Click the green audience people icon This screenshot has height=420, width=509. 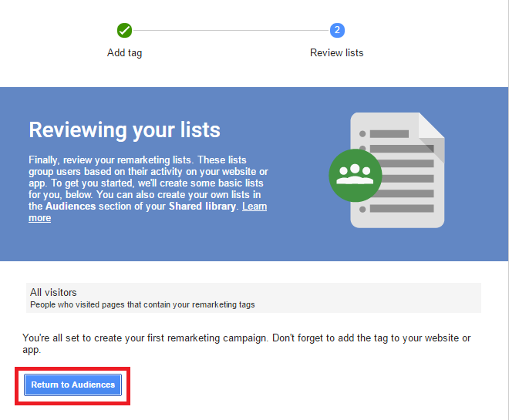(355, 175)
